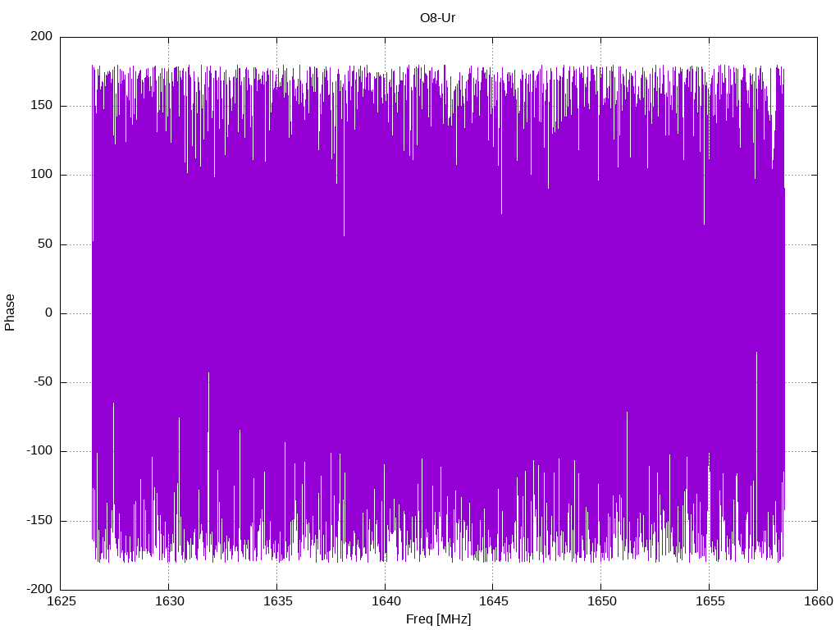Image resolution: width=840 pixels, height=630 pixels.
Task: Click the 1645 x-axis tick label
Action: point(493,600)
